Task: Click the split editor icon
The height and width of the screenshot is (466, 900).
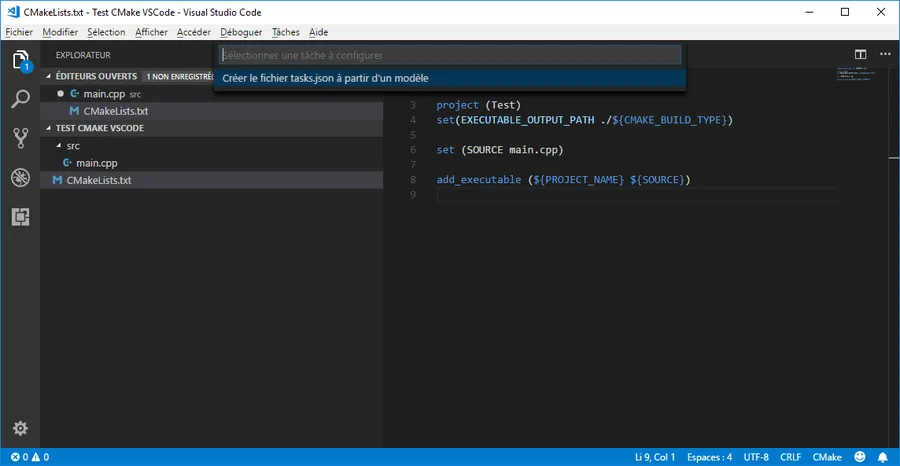Action: pyautogui.click(x=860, y=55)
